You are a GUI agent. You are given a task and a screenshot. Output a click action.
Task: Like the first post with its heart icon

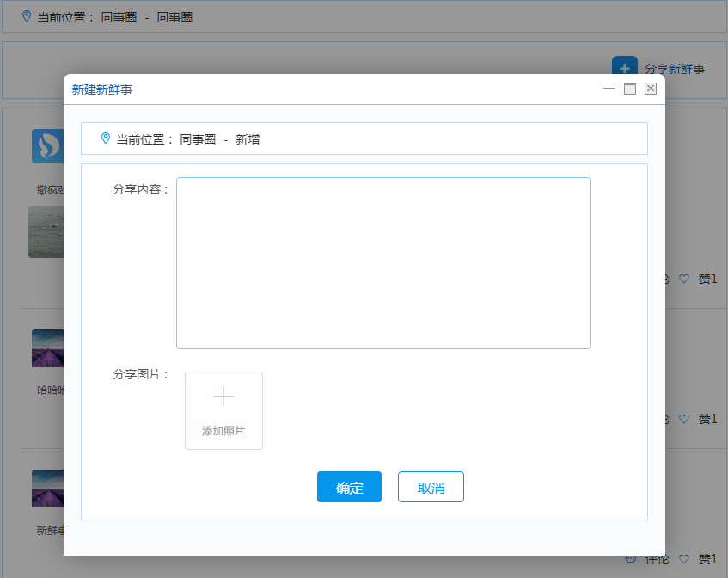[x=684, y=279]
